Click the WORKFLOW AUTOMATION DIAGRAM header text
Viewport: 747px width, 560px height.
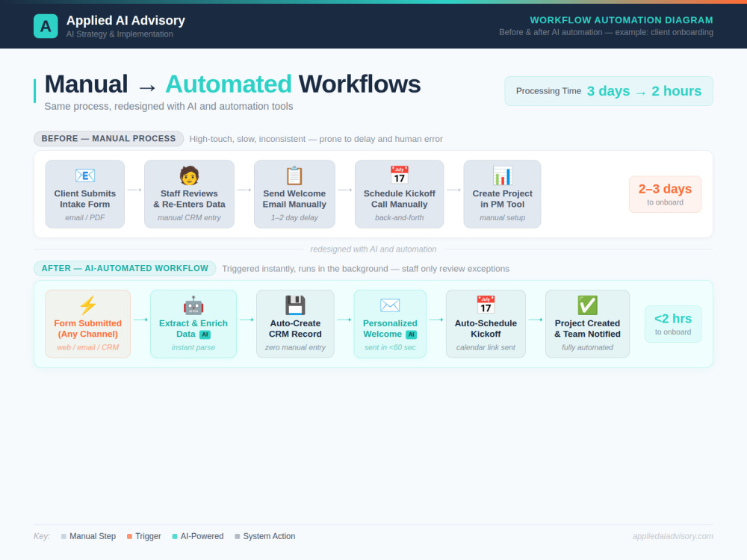[622, 20]
